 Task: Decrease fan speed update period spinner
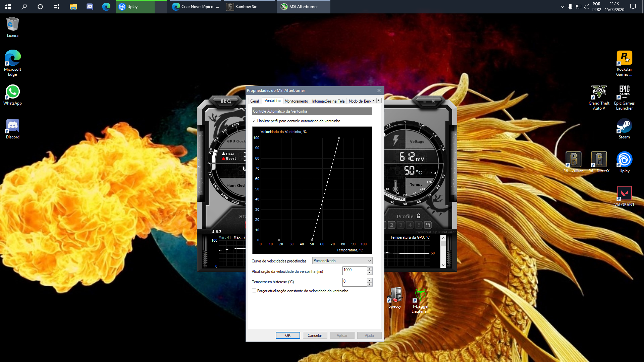pyautogui.click(x=369, y=273)
